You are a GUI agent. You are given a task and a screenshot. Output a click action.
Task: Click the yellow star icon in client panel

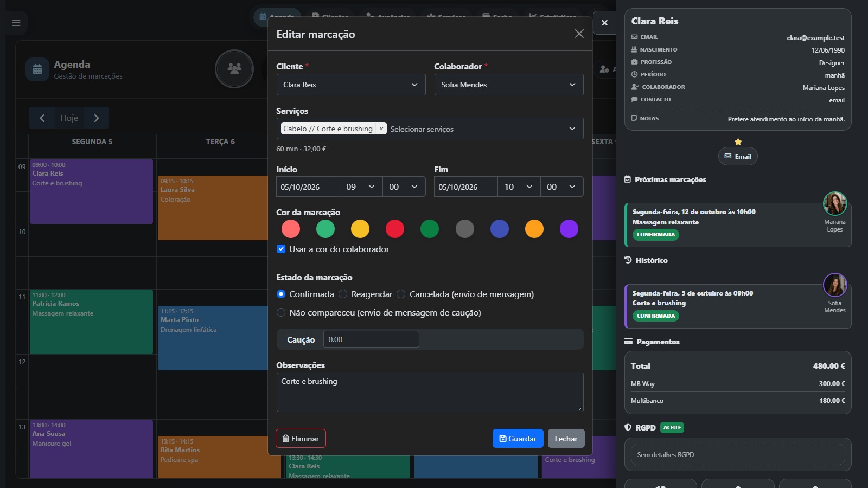coord(738,142)
